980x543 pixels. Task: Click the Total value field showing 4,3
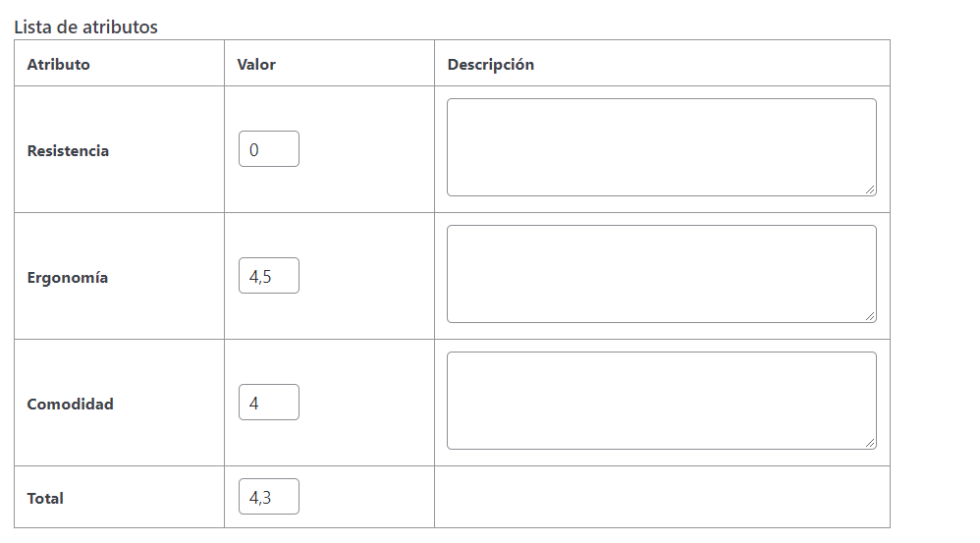[268, 497]
